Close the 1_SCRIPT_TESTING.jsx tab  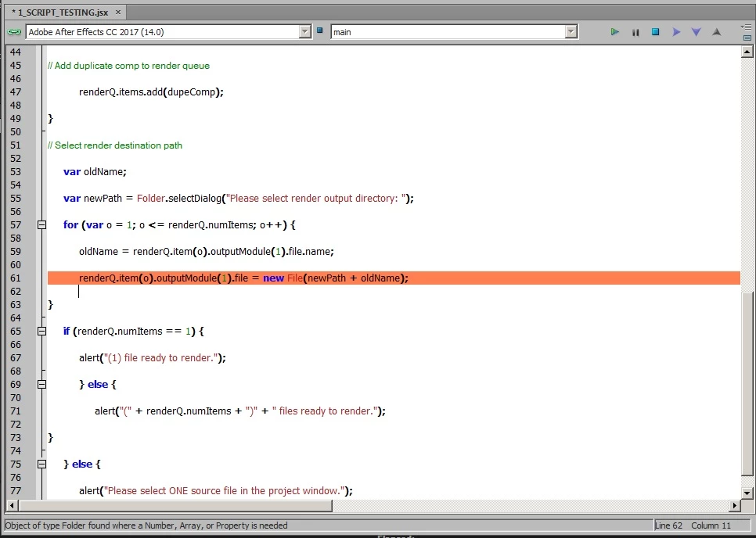tap(118, 13)
